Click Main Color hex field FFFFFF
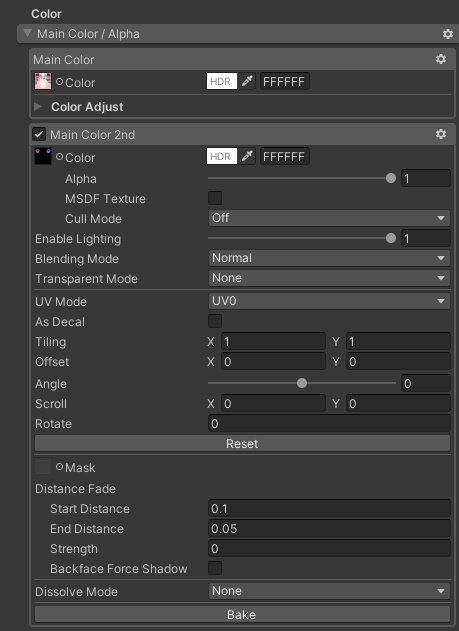 click(x=284, y=81)
